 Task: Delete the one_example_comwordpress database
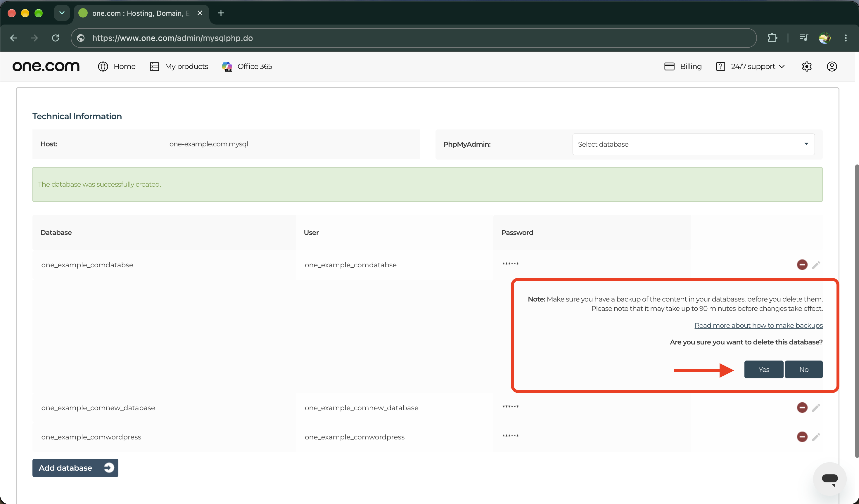802,437
